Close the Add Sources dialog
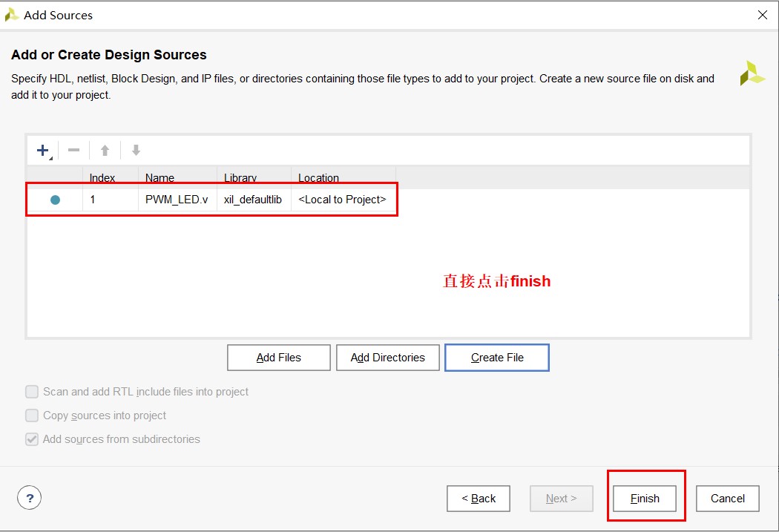The image size is (779, 532). click(x=762, y=15)
